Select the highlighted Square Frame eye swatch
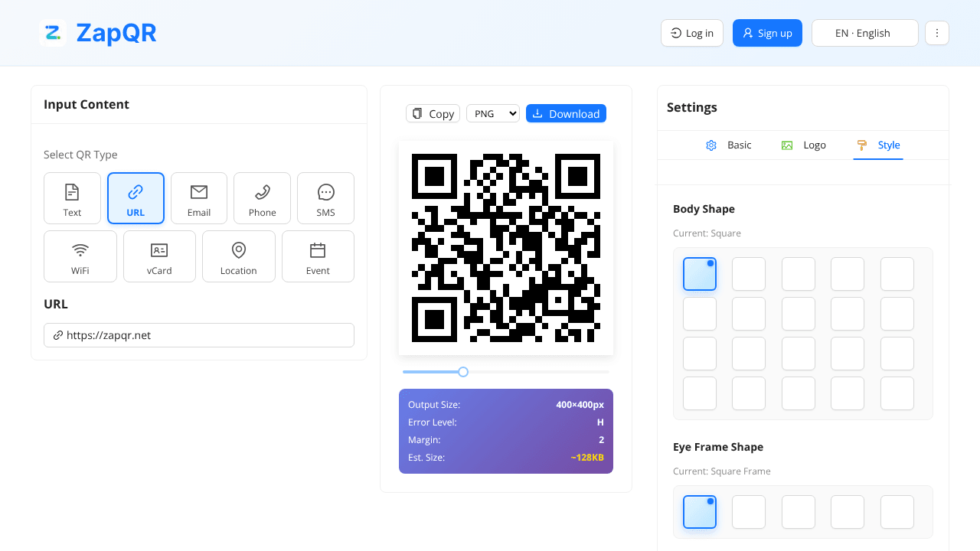Screen dimensions: 980x551 [700, 512]
